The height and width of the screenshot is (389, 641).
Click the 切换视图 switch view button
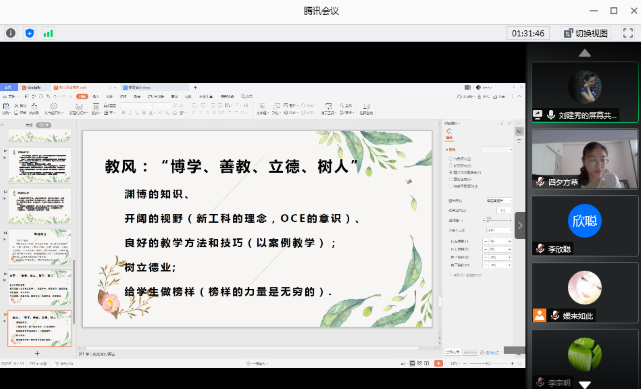[x=586, y=33]
